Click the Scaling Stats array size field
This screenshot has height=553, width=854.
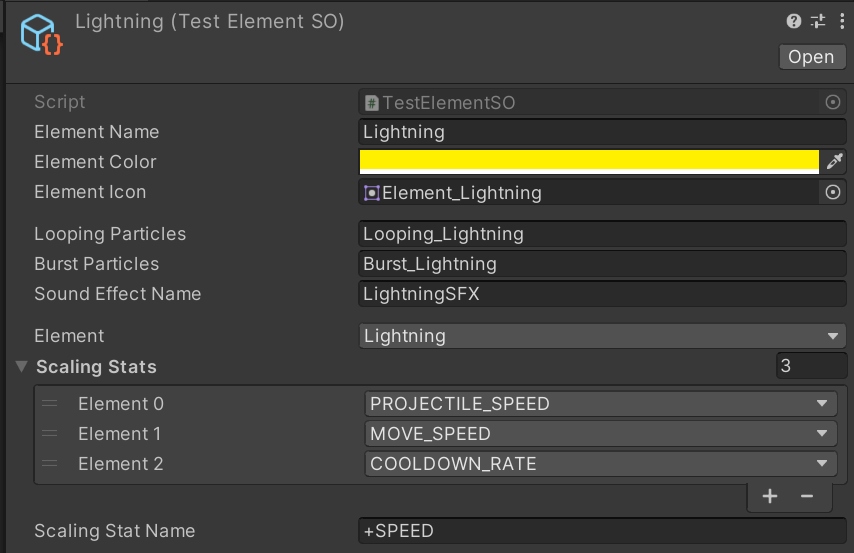click(x=811, y=366)
